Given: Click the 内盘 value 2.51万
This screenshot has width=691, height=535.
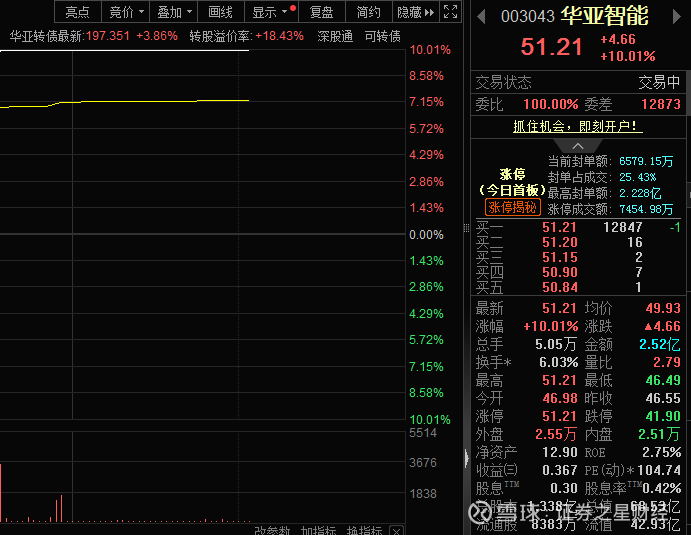Looking at the screenshot, I should tap(659, 434).
